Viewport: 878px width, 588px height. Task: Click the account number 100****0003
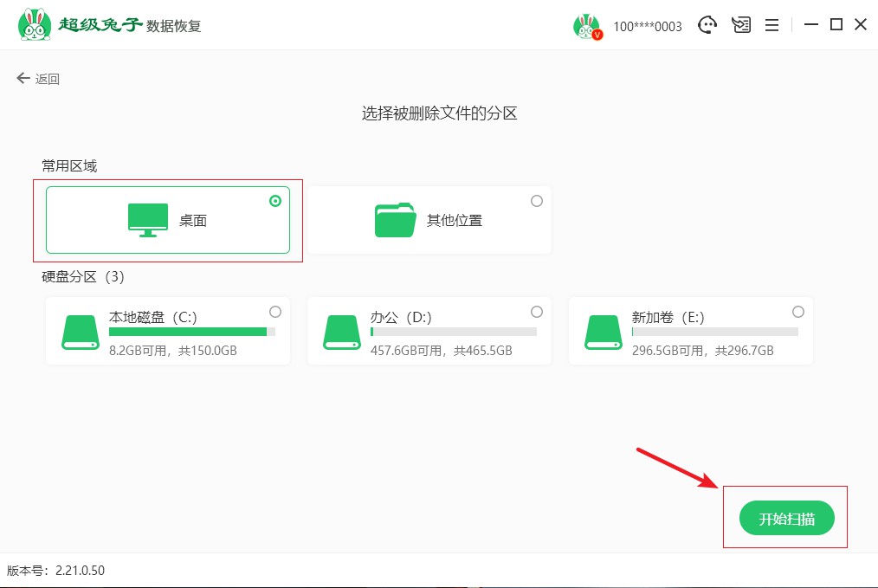(x=647, y=27)
